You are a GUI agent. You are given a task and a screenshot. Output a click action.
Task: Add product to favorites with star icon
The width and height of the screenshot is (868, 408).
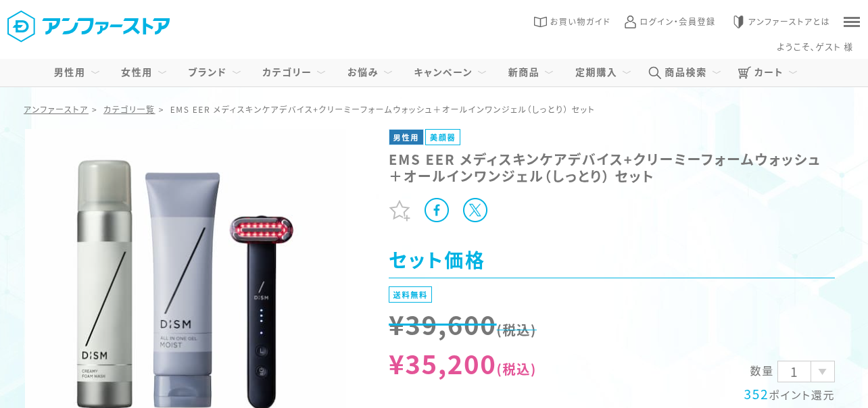coord(400,211)
